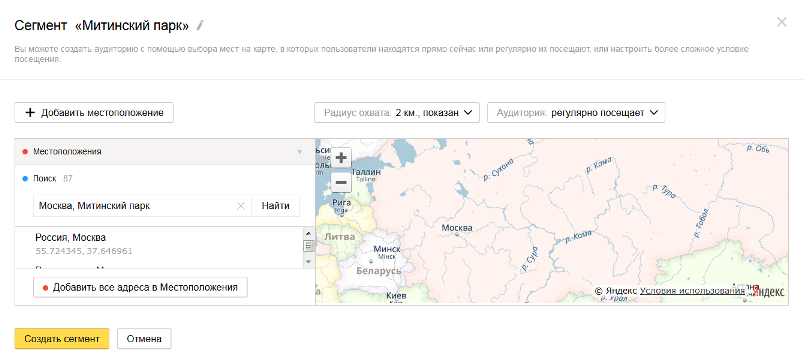803x360 pixels.
Task: Select the Поиск section row
Action: [165, 179]
